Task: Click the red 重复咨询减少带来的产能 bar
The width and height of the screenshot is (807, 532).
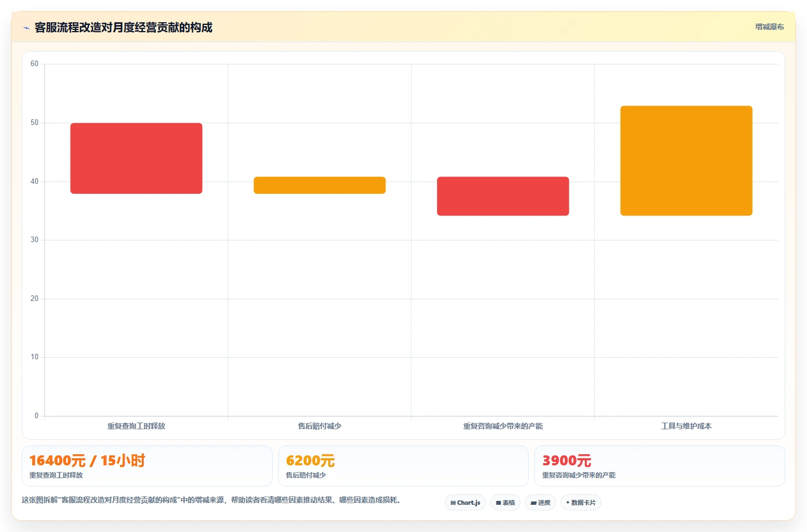Action: click(503, 196)
